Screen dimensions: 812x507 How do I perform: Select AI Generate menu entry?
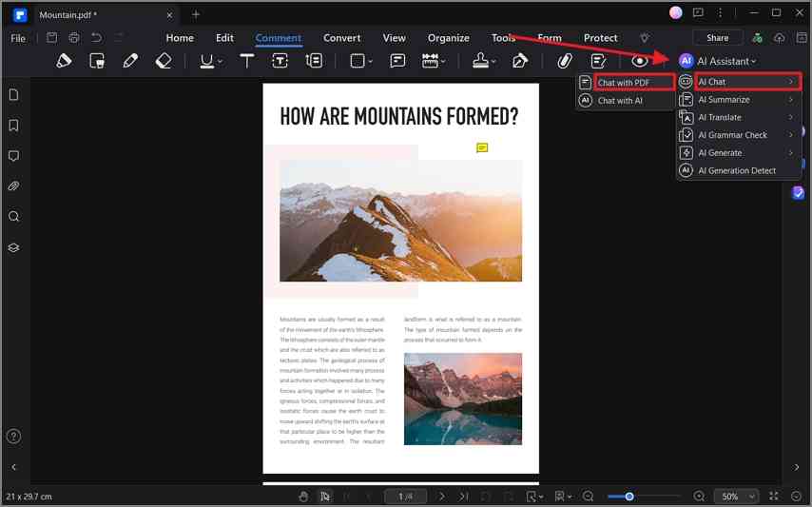coord(739,153)
